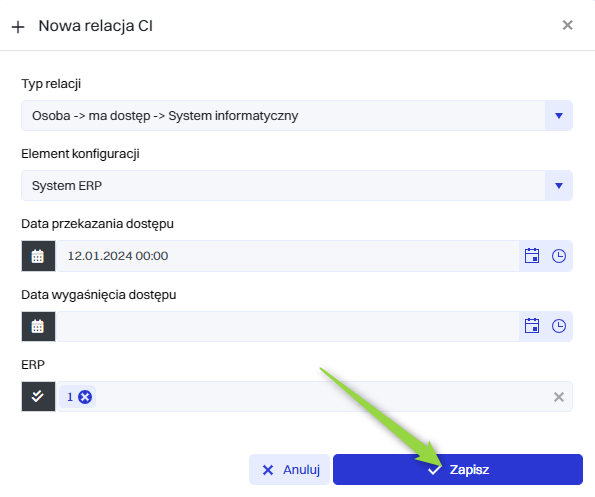Screen dimensions: 595x497
Task: Click the plus icon beside Nowa relacja CI
Action: pyautogui.click(x=18, y=27)
